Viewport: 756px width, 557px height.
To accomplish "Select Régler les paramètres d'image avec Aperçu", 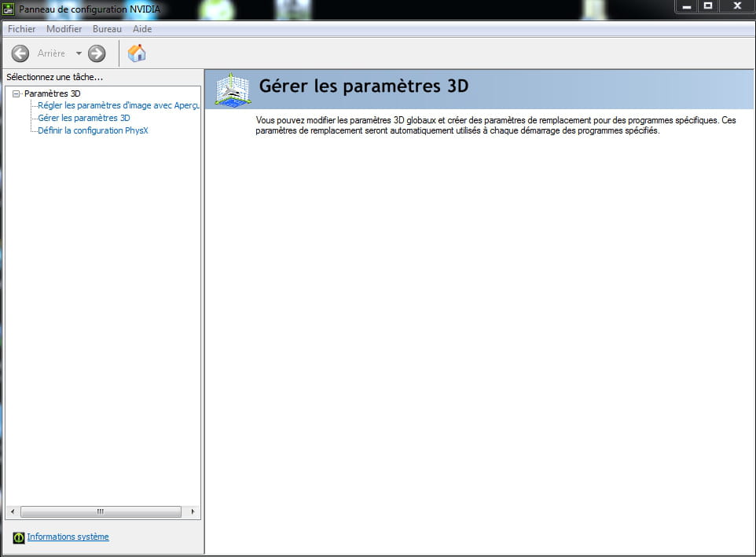I will [118, 105].
